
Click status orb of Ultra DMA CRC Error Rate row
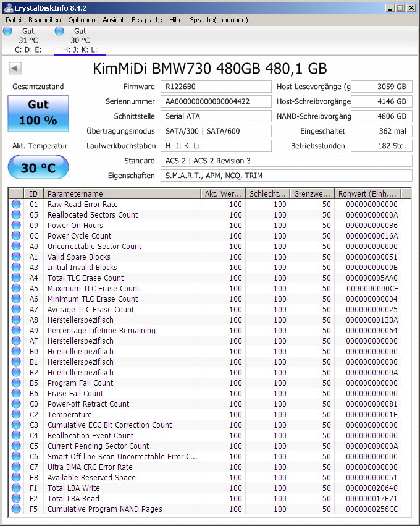point(16,467)
